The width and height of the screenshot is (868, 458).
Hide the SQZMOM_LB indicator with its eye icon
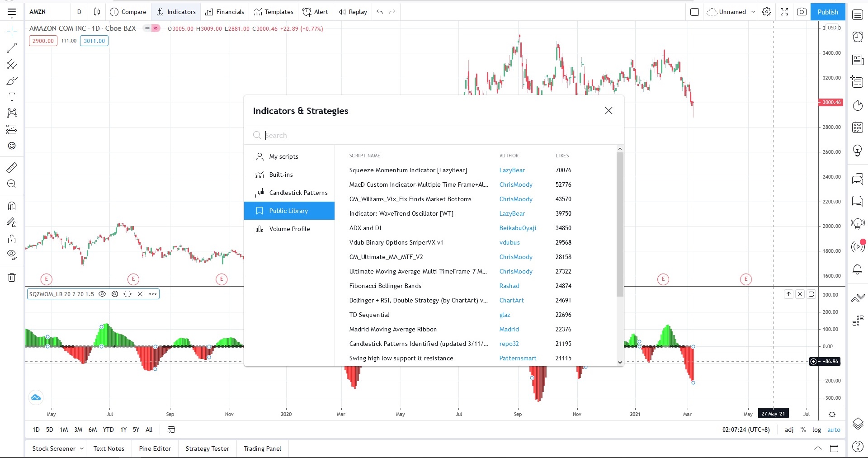102,294
